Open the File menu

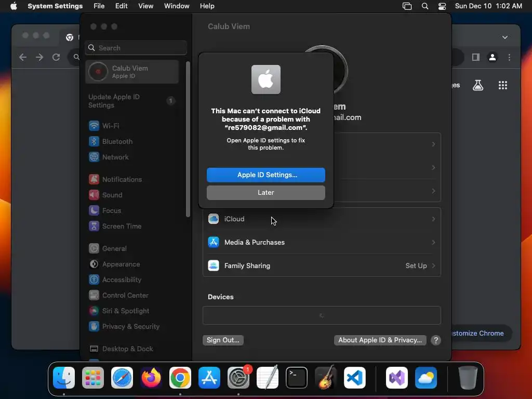tap(99, 6)
